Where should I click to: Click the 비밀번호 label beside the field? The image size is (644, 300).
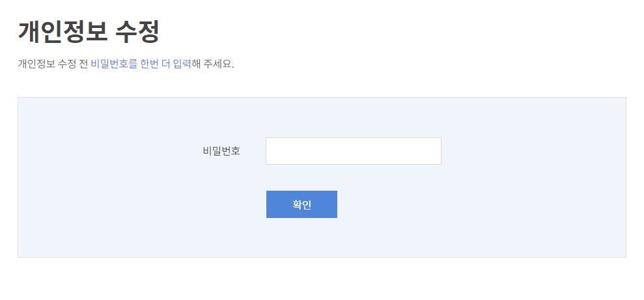[x=221, y=151]
